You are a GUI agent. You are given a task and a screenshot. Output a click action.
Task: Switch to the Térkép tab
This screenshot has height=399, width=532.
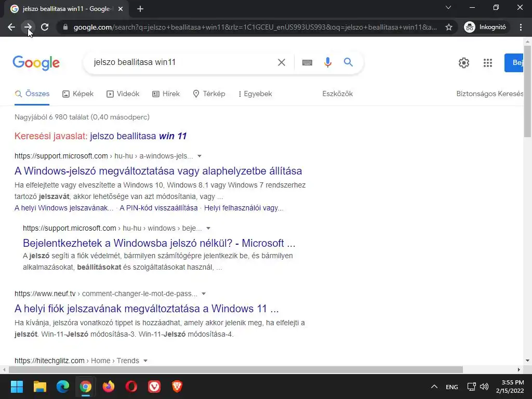(209, 94)
